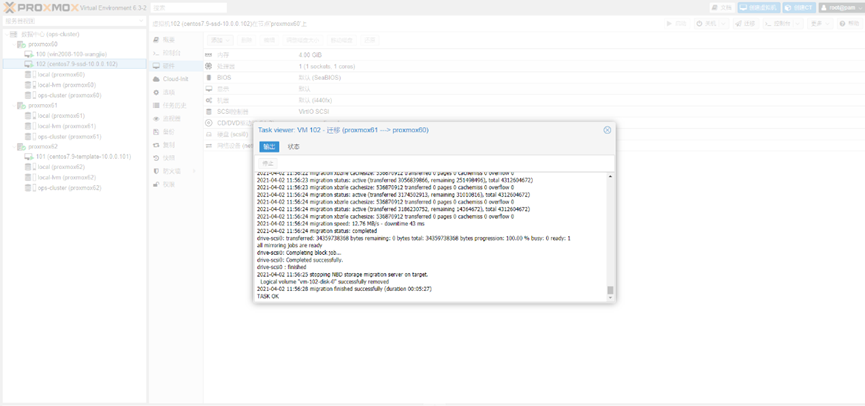Select the Memory 4.00 GiB hardware row
This screenshot has width=865, height=406.
(x=534, y=55)
